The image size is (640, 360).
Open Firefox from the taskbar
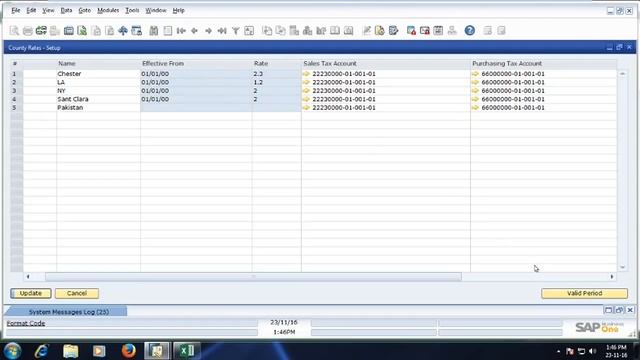129,351
